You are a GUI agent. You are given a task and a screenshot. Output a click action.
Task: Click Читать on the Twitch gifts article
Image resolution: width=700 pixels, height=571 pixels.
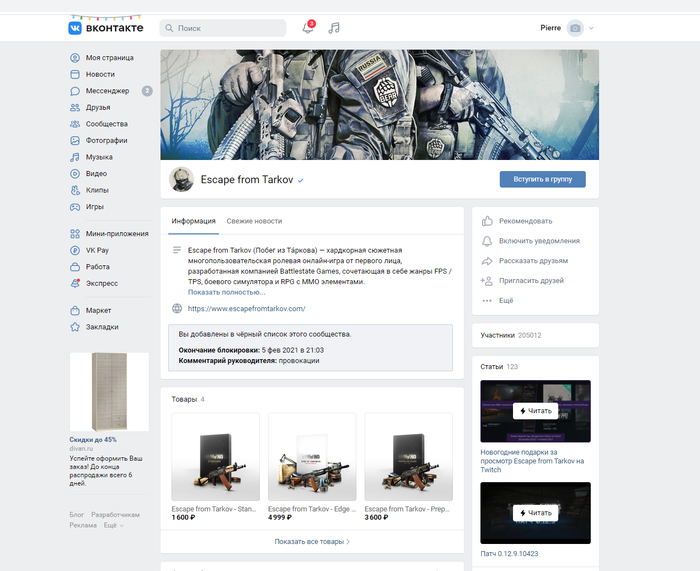click(x=535, y=411)
